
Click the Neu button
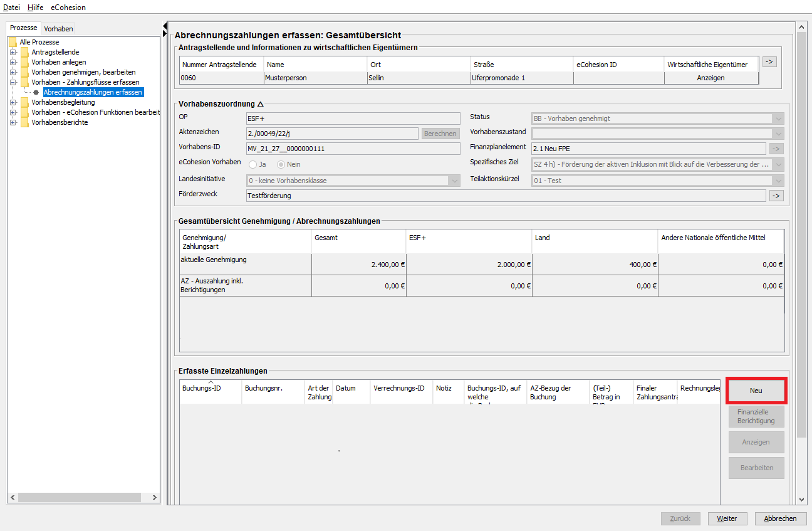(756, 391)
